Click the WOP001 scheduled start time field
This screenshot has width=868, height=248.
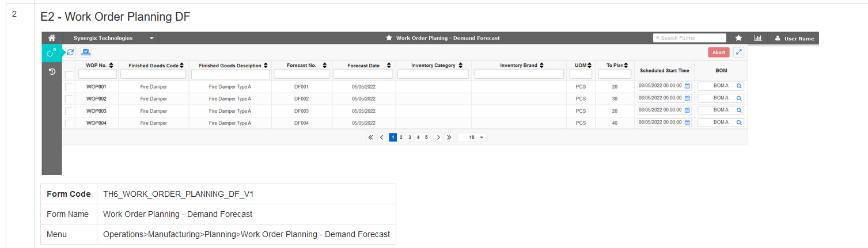tap(664, 86)
